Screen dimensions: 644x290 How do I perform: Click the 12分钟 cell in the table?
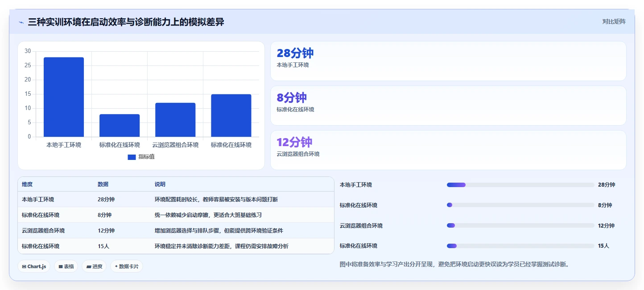coord(106,231)
